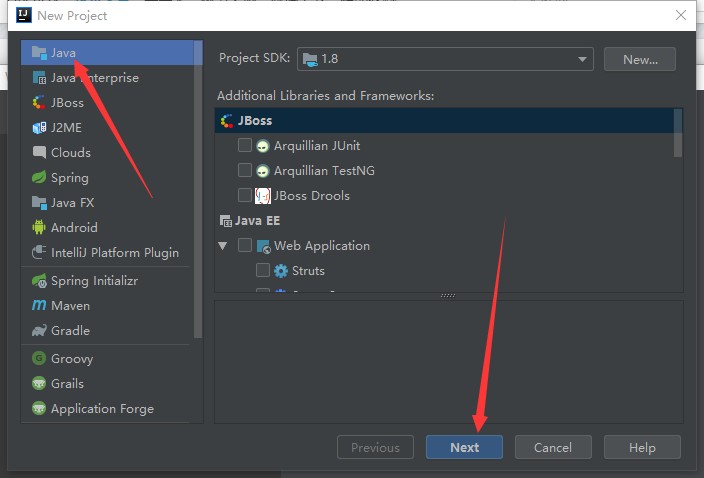Viewport: 704px width, 478px height.
Task: Select the Java Enterprise icon in sidebar
Action: coord(39,78)
